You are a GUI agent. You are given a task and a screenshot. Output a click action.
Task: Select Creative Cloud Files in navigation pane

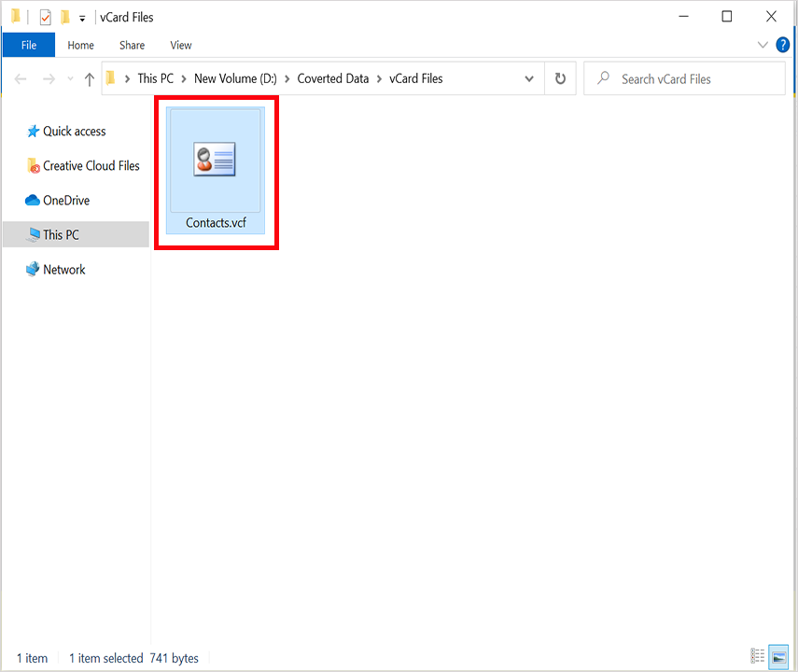tap(83, 166)
